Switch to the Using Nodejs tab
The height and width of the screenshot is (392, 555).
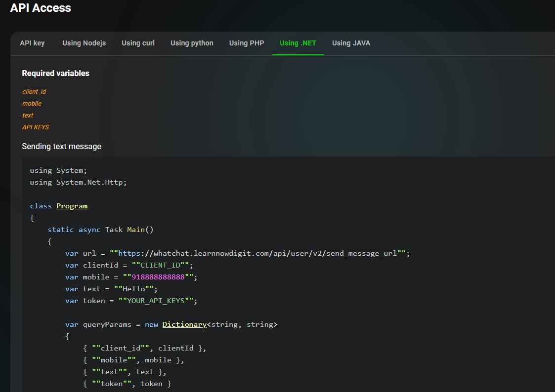84,43
